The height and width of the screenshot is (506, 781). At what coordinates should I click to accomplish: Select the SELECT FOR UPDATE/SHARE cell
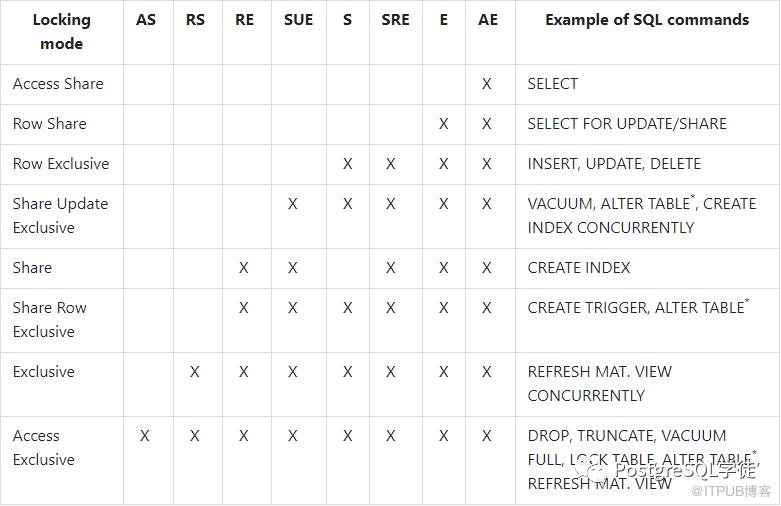coord(627,124)
